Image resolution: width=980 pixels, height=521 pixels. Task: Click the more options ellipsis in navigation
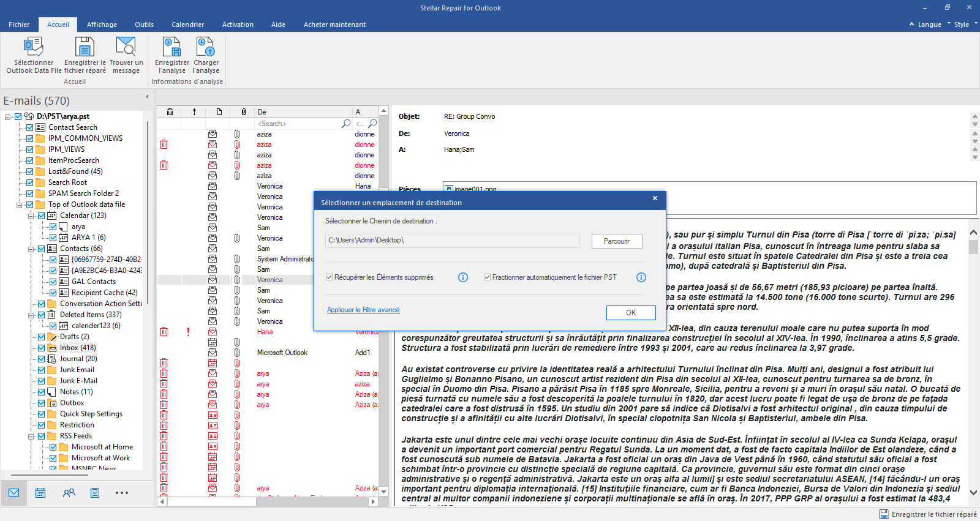122,493
